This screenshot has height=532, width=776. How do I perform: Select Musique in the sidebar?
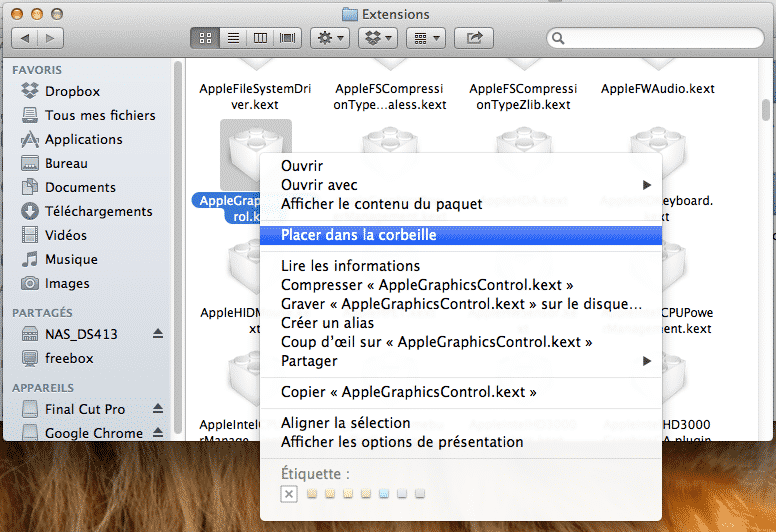(59, 259)
